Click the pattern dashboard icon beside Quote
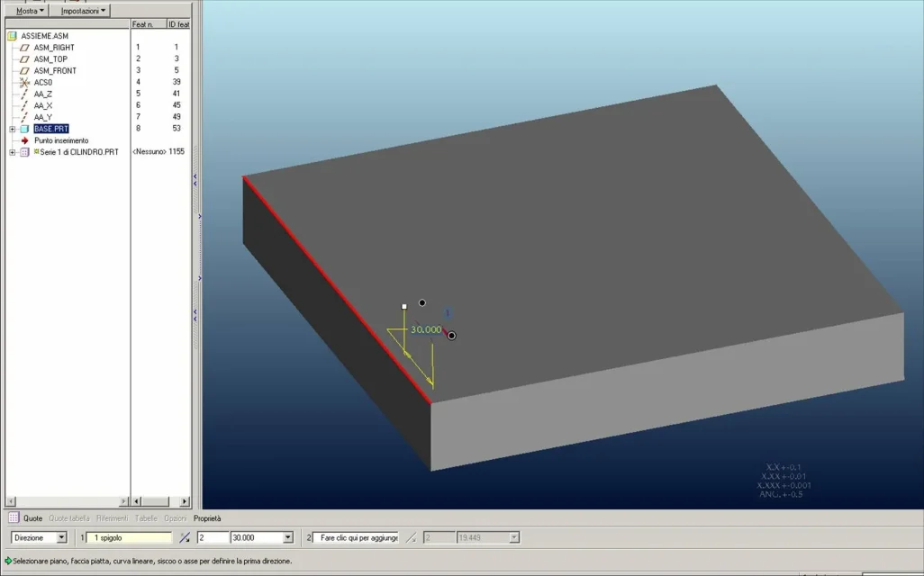Viewport: 924px width, 576px height. [x=14, y=517]
